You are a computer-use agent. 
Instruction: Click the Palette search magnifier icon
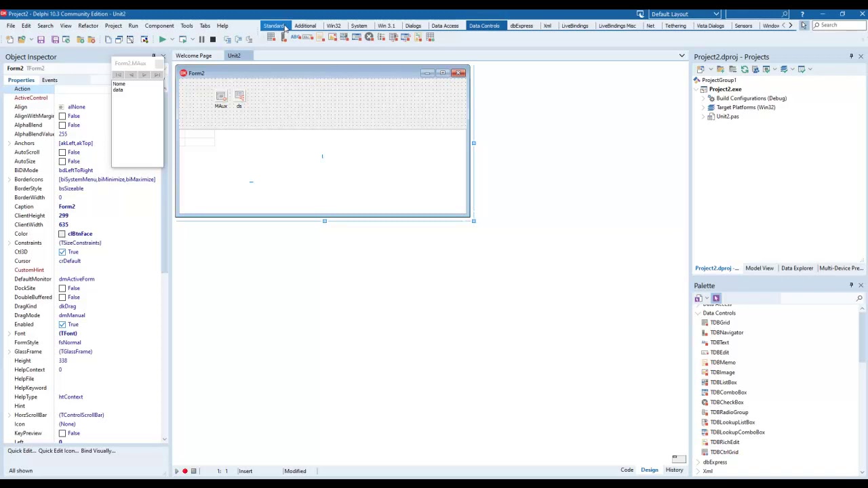[859, 298]
